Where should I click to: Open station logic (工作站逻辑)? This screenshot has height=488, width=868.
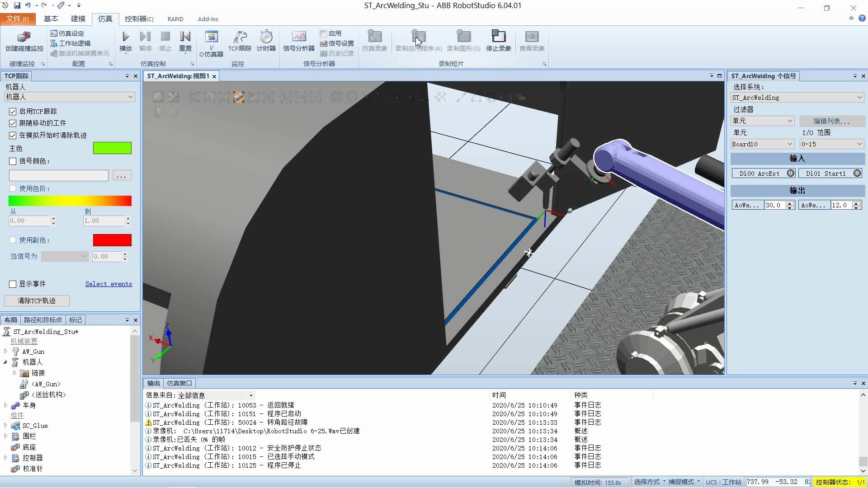point(70,43)
